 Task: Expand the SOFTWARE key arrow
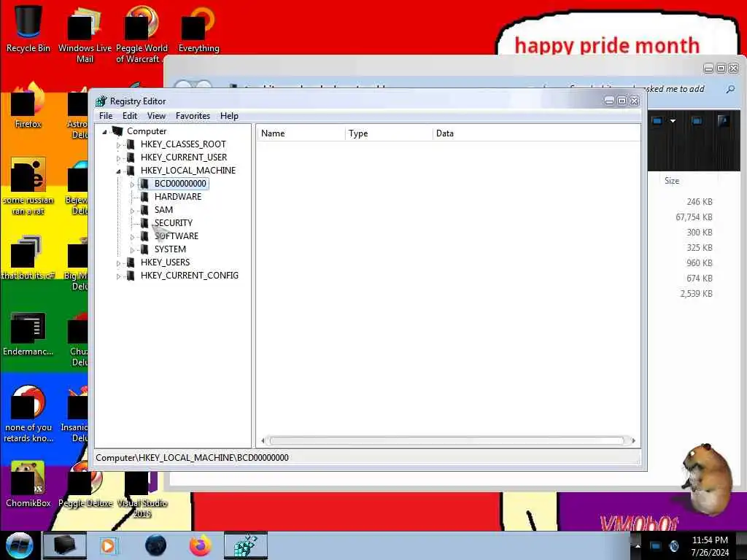[132, 237]
